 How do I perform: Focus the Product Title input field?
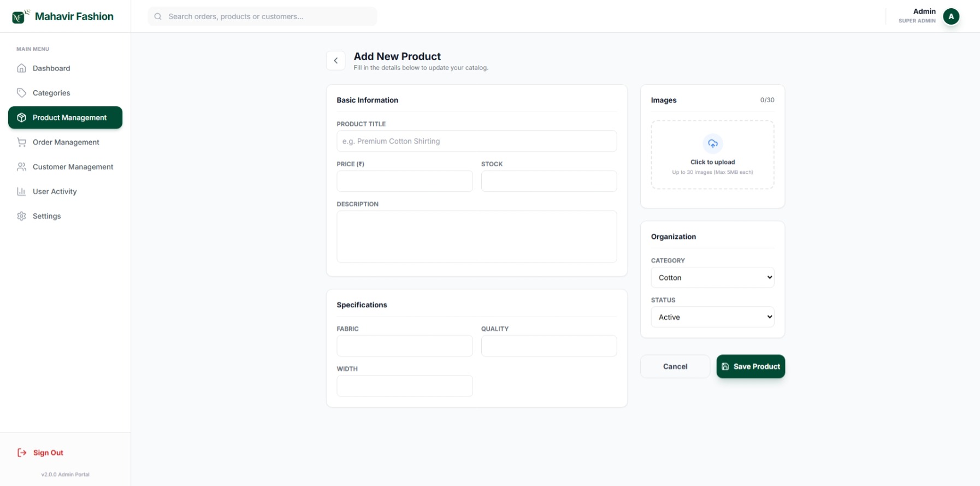(476, 141)
